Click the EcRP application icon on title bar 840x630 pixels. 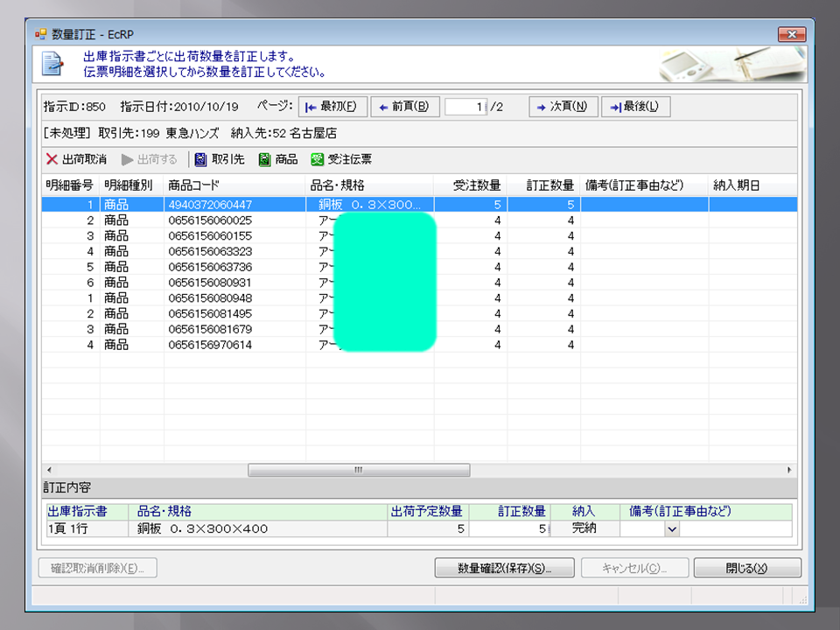click(x=39, y=33)
